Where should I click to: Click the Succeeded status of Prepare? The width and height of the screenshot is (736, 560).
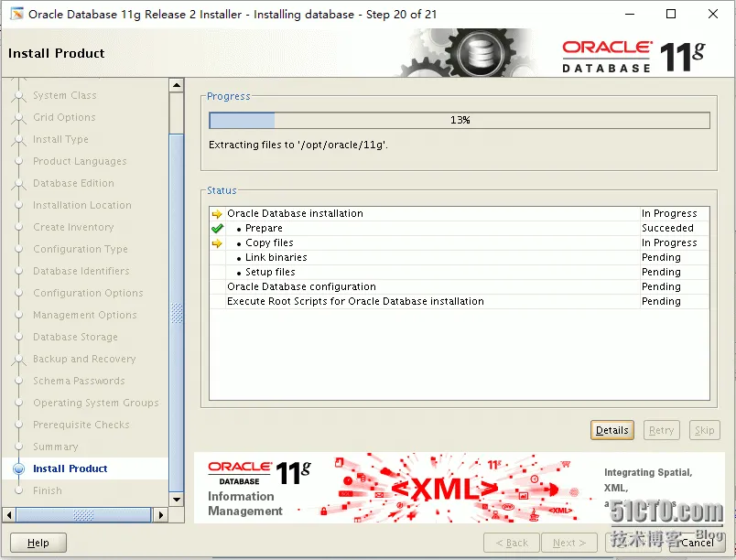667,228
